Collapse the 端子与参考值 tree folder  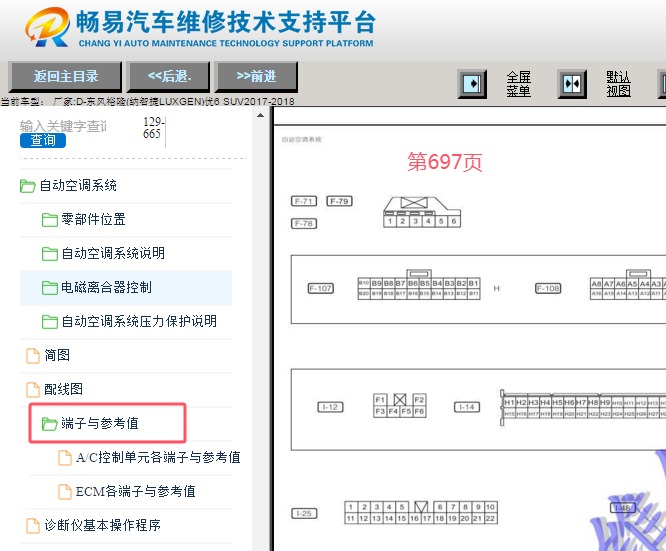[x=100, y=424]
